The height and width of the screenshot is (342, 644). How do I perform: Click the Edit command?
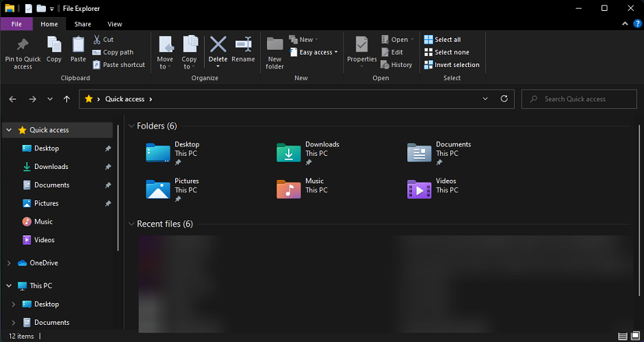point(392,52)
